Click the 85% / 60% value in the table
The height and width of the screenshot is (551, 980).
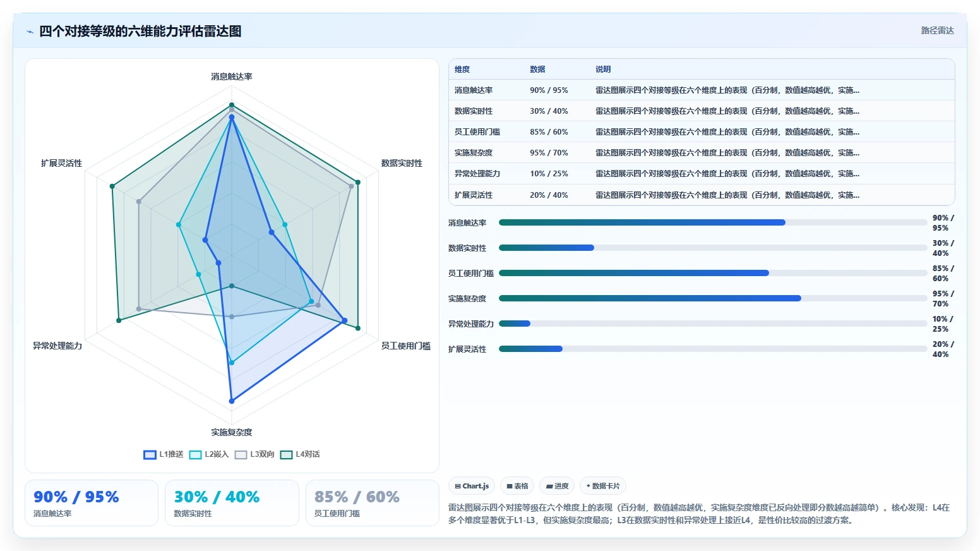(x=549, y=132)
